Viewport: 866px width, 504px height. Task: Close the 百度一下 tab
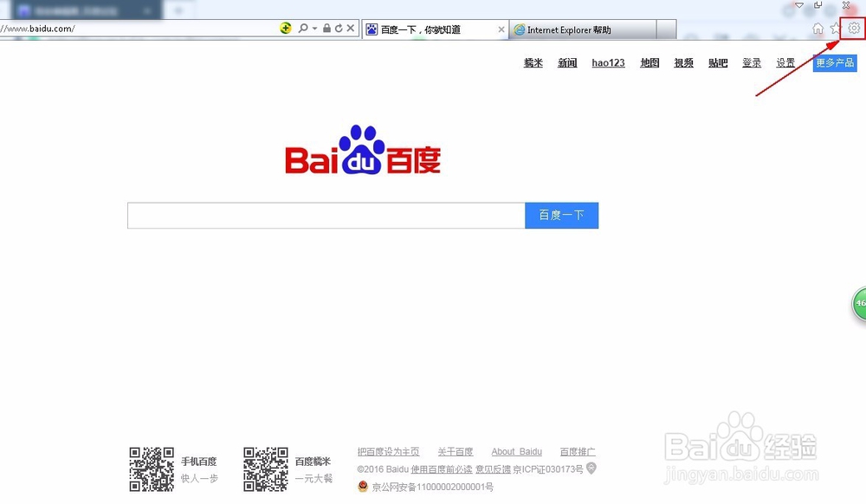(x=501, y=29)
